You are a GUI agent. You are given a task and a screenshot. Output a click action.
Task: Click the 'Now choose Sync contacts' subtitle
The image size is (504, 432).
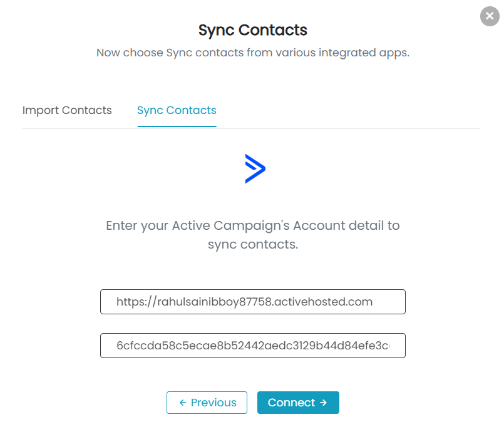[253, 53]
